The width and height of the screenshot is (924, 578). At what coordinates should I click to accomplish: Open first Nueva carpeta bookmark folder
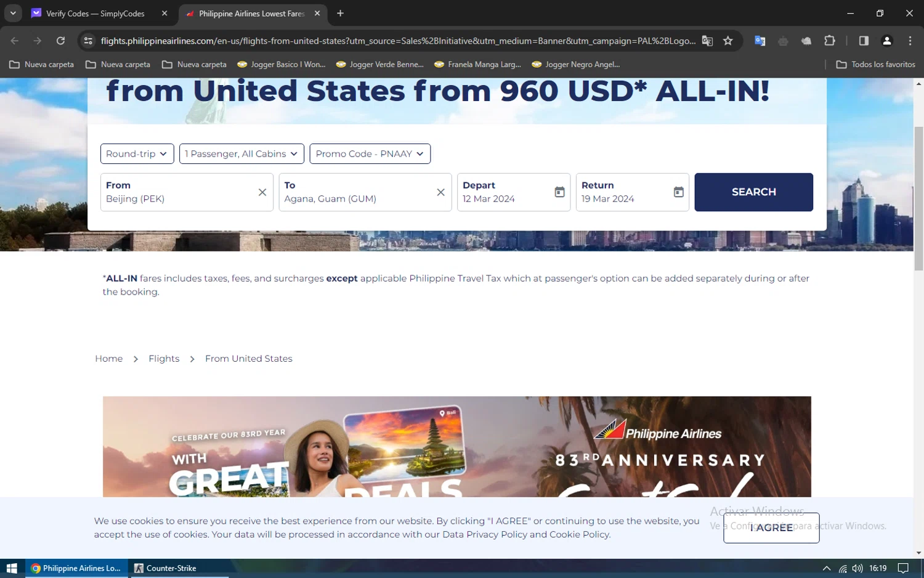[42, 64]
